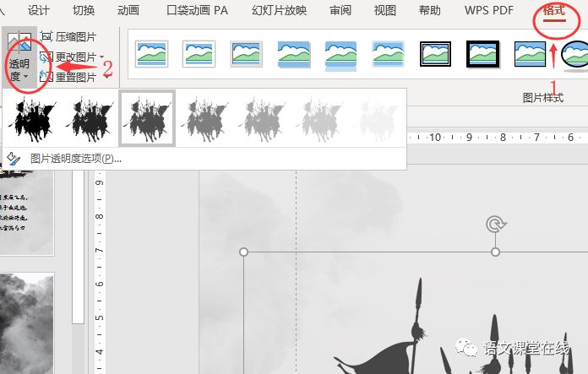Image resolution: width=588 pixels, height=374 pixels.
Task: Open the WPS PDF tab
Action: 489,10
